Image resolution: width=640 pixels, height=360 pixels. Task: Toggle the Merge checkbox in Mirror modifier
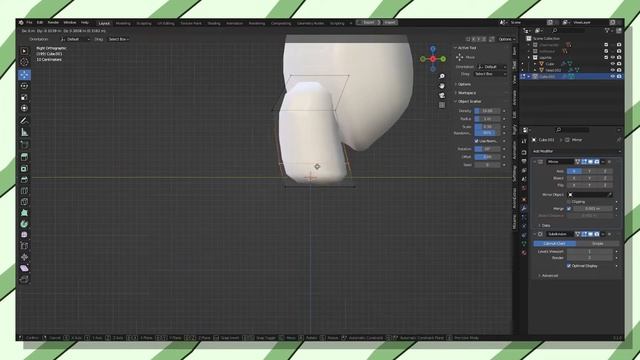tap(569, 209)
